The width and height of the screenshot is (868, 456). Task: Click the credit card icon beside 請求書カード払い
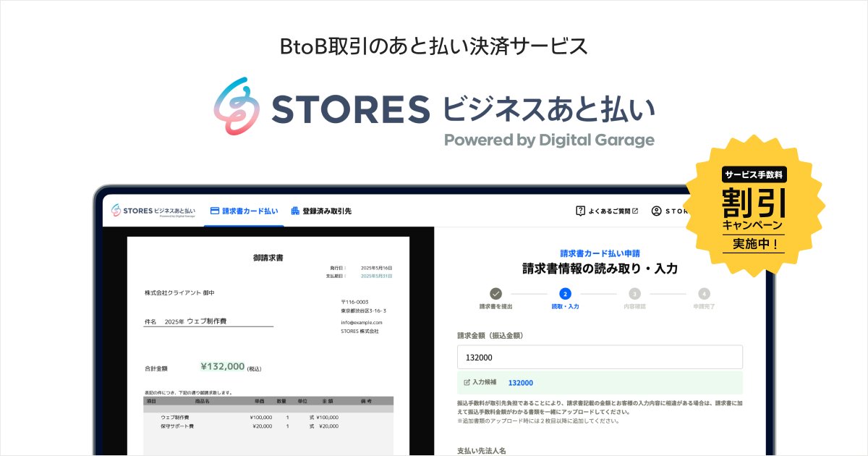214,211
